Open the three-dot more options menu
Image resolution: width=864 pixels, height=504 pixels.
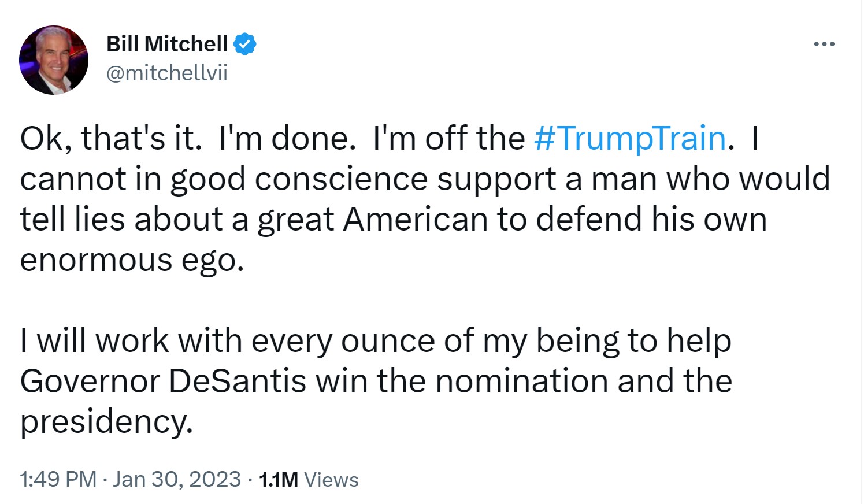pos(824,44)
